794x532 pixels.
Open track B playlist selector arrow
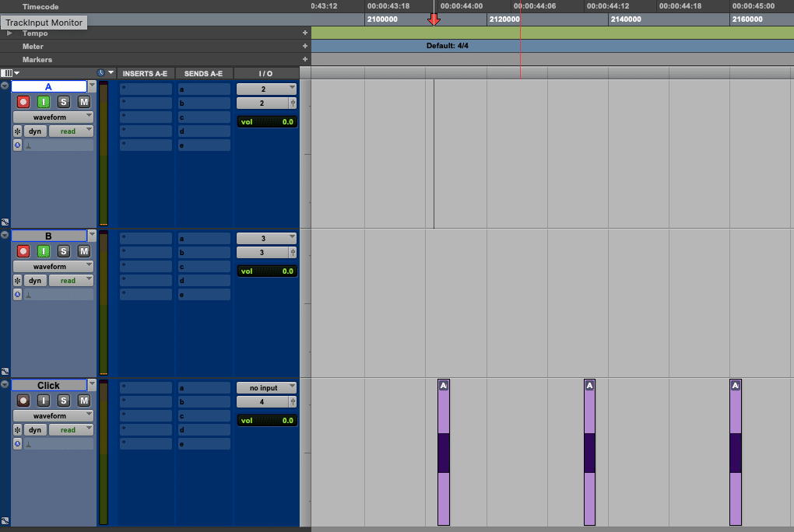tap(92, 236)
